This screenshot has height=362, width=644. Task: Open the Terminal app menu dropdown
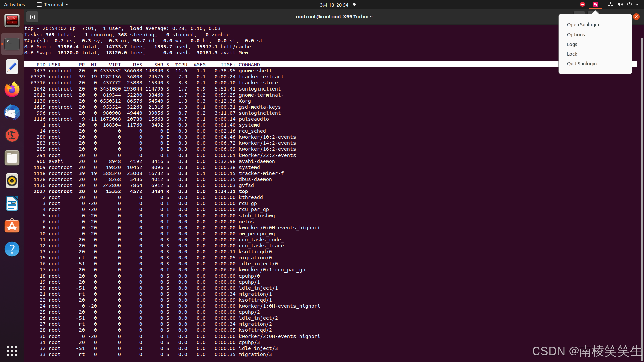(x=52, y=5)
